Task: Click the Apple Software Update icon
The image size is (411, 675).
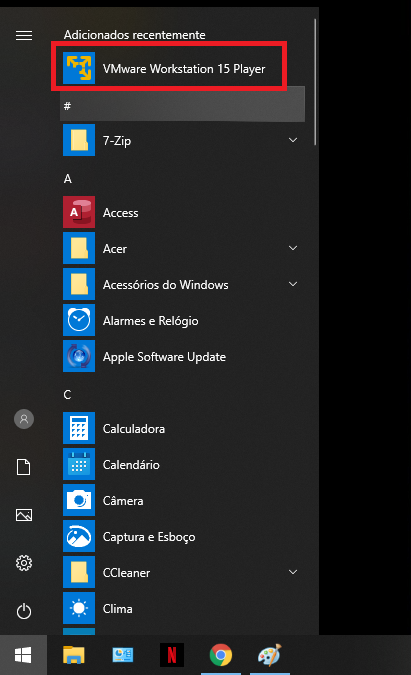Action: 79,356
